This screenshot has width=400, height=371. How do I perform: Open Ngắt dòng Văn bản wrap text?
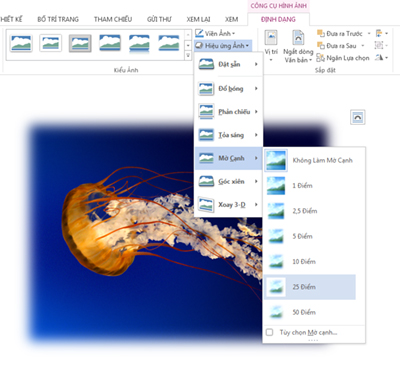298,46
